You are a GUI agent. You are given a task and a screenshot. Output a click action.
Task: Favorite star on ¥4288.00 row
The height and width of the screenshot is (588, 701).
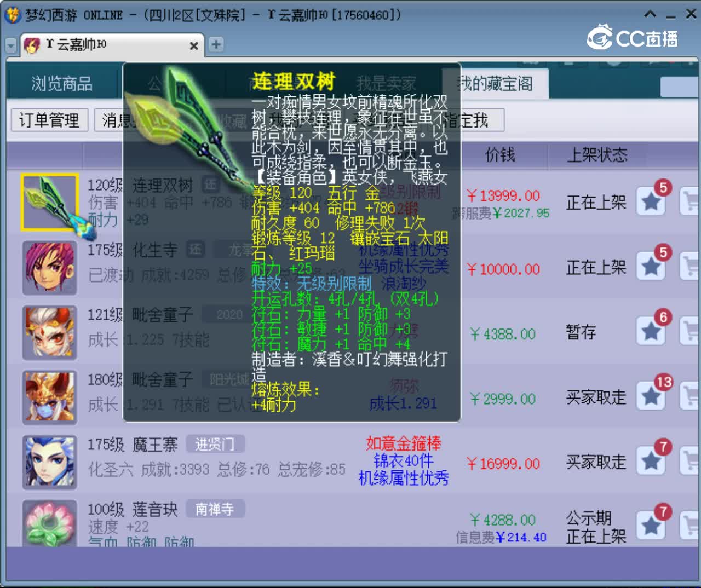coord(652,526)
